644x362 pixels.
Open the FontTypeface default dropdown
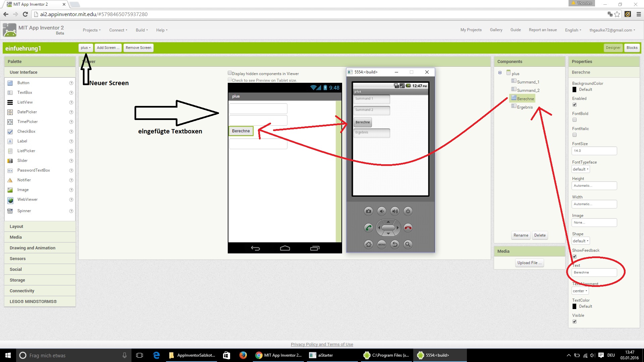pyautogui.click(x=581, y=169)
